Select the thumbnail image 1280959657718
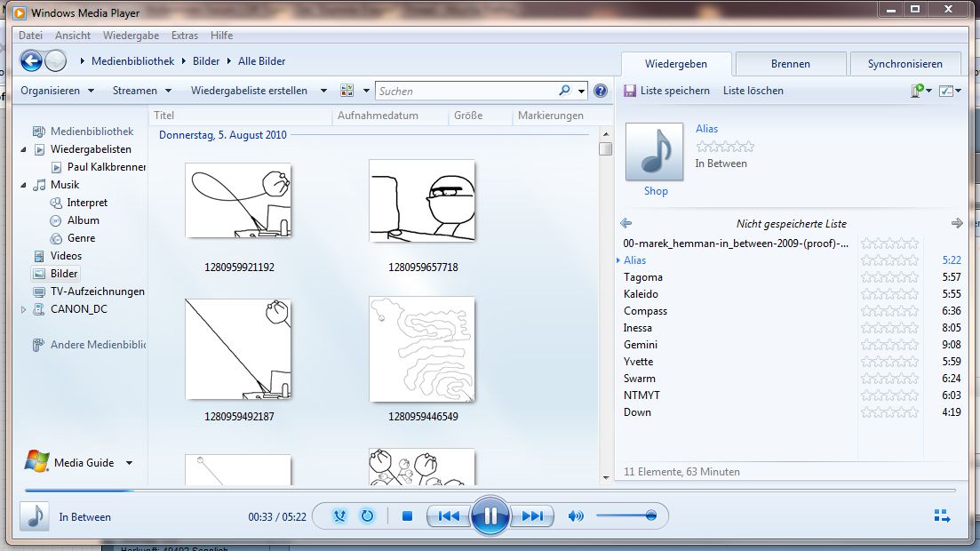The image size is (980, 551). pyautogui.click(x=422, y=201)
